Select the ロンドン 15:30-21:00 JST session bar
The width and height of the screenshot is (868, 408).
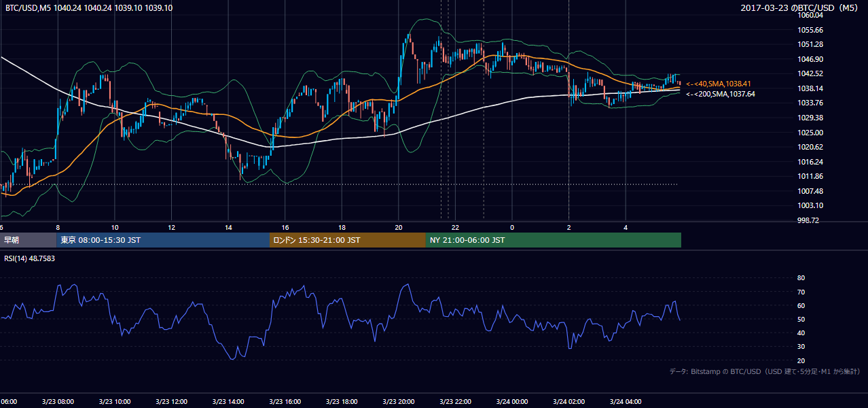(348, 240)
